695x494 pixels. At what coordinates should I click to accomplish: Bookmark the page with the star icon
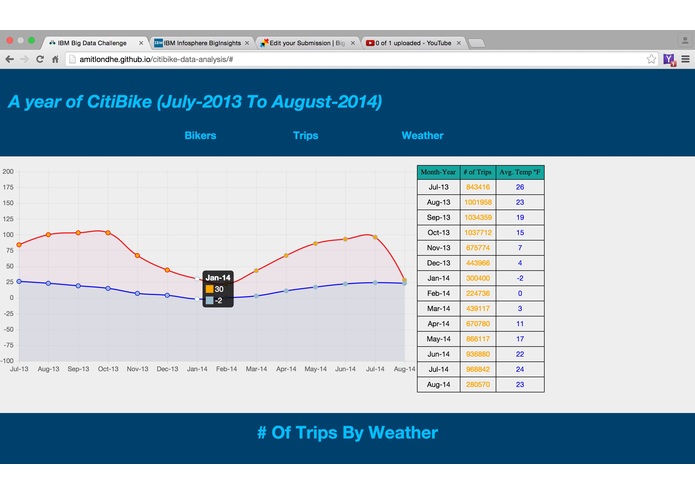pos(651,59)
